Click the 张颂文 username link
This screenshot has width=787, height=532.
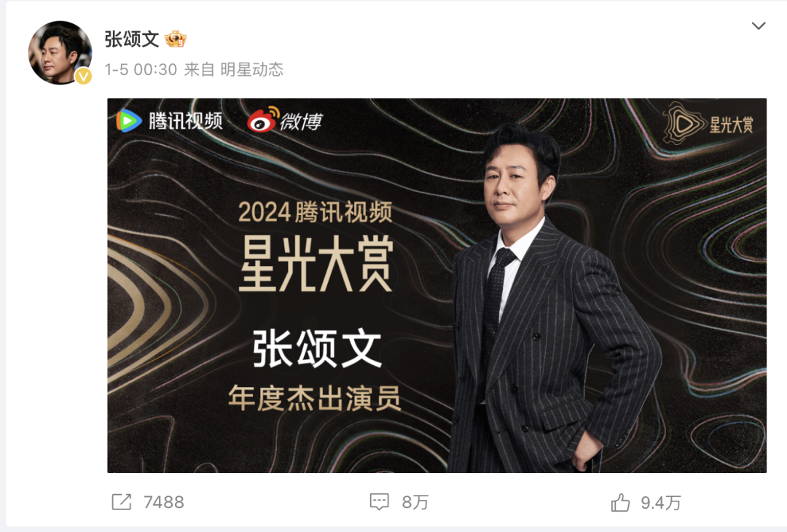click(131, 39)
